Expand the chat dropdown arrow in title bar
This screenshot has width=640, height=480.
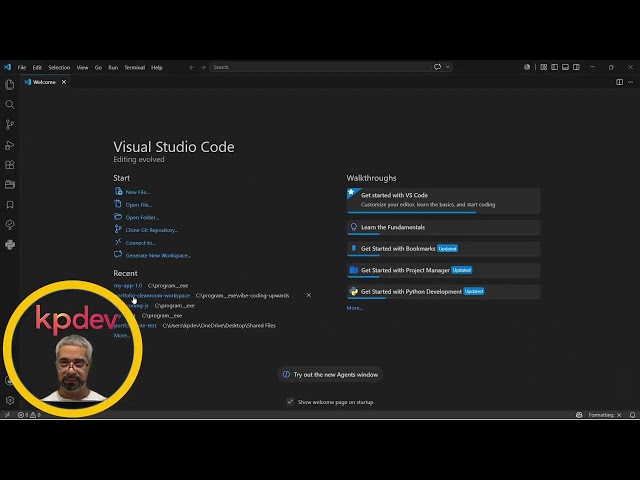pos(448,67)
